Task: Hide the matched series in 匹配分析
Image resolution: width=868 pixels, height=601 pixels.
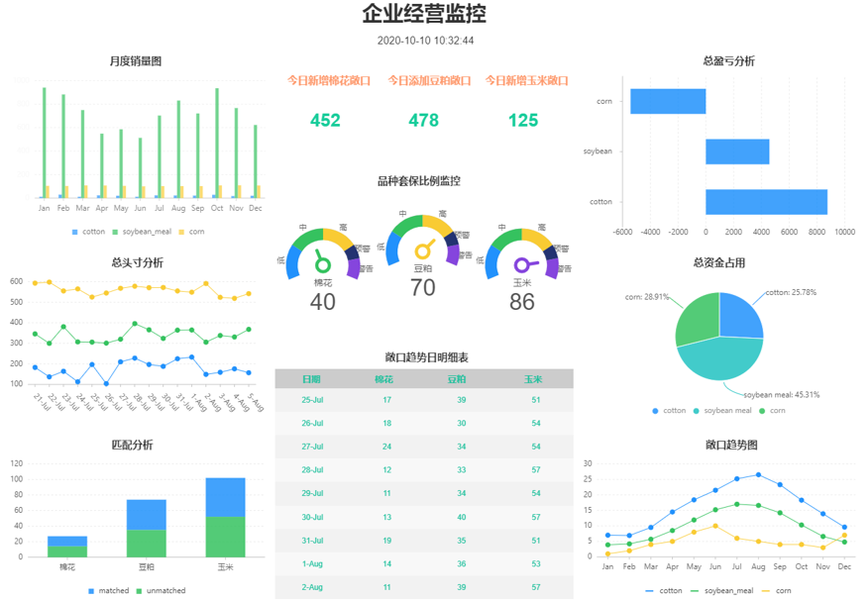Action: tap(100, 590)
